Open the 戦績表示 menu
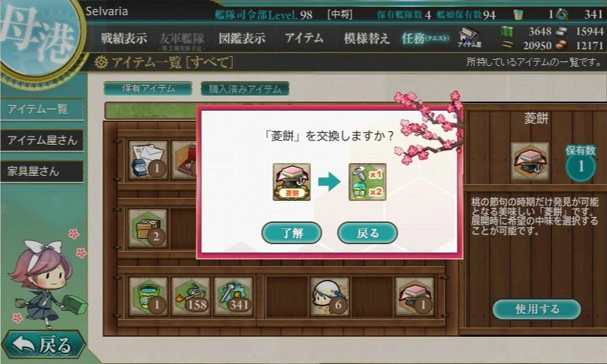The height and width of the screenshot is (364, 607). coord(124,38)
